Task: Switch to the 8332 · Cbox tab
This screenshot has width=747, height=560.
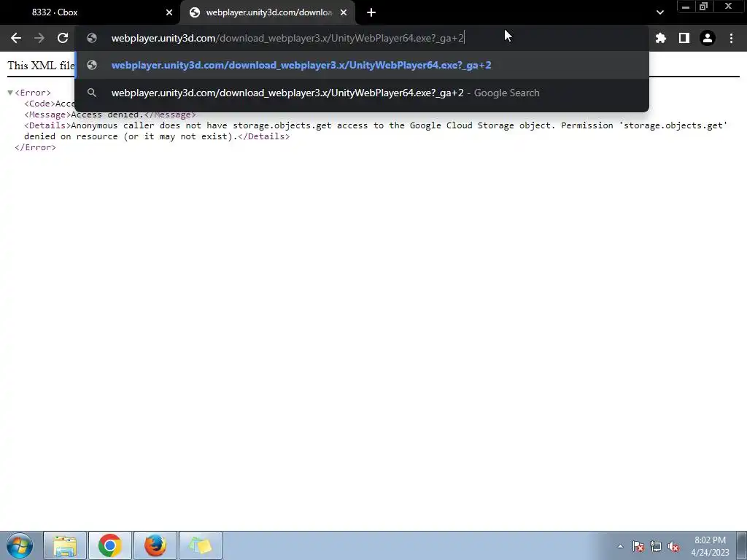Action: (x=90, y=12)
